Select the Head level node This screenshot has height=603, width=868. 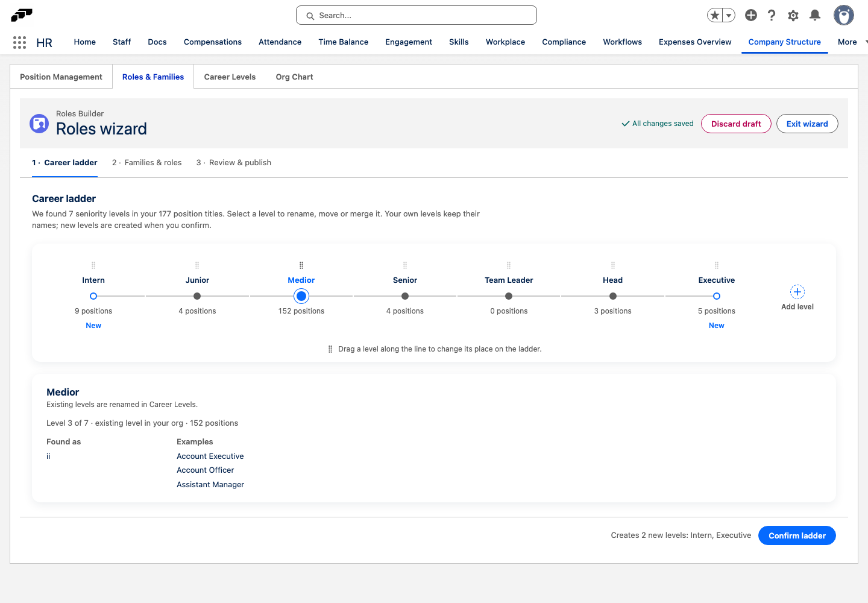tap(613, 296)
